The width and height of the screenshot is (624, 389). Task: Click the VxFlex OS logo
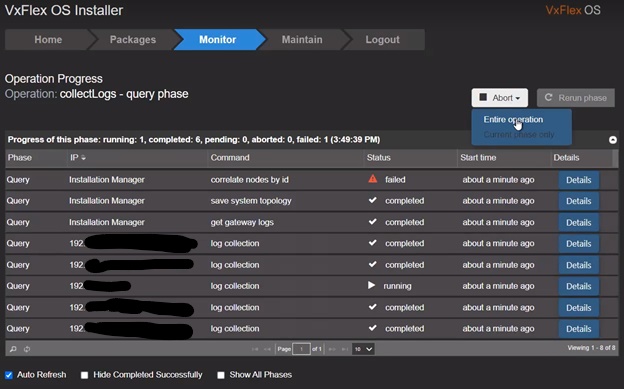573,10
